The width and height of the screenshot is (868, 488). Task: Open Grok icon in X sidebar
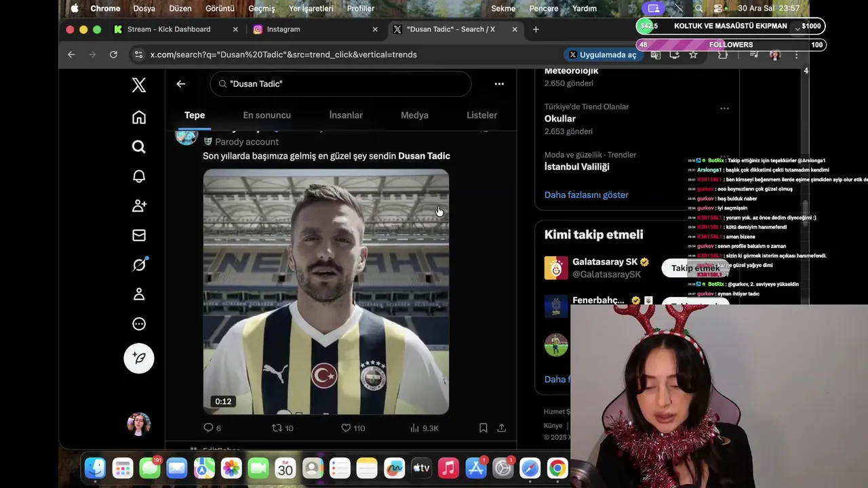pyautogui.click(x=138, y=265)
